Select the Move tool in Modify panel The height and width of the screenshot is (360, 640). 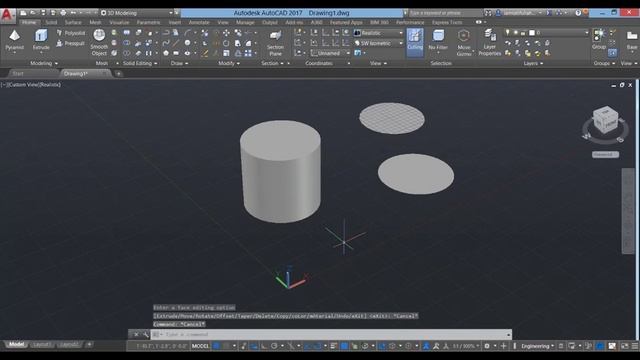click(x=226, y=33)
